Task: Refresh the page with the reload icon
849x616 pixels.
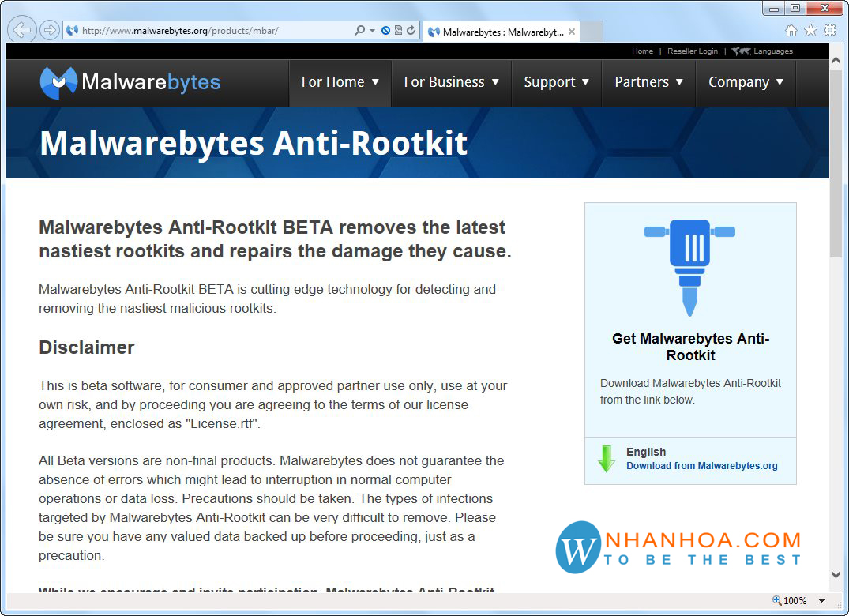Action: (411, 30)
